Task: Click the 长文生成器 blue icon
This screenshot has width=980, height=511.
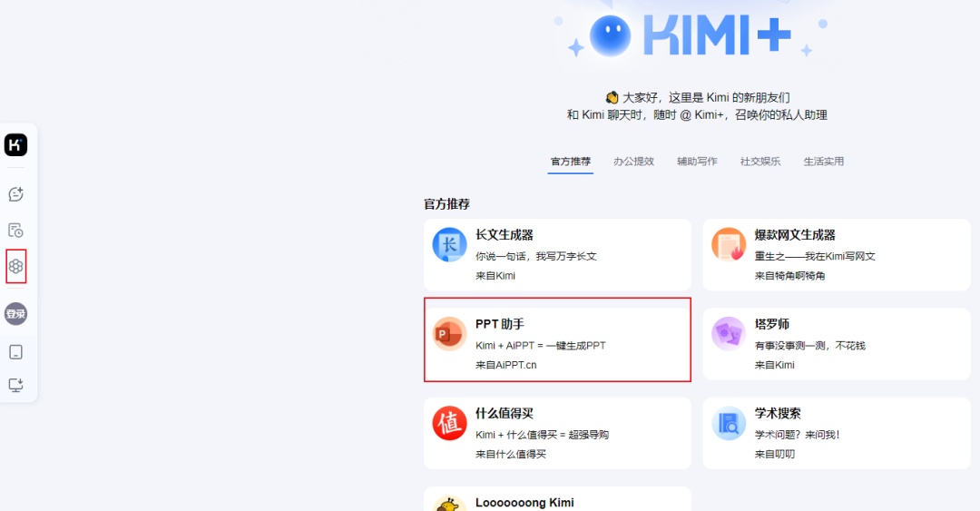Action: coord(449,244)
